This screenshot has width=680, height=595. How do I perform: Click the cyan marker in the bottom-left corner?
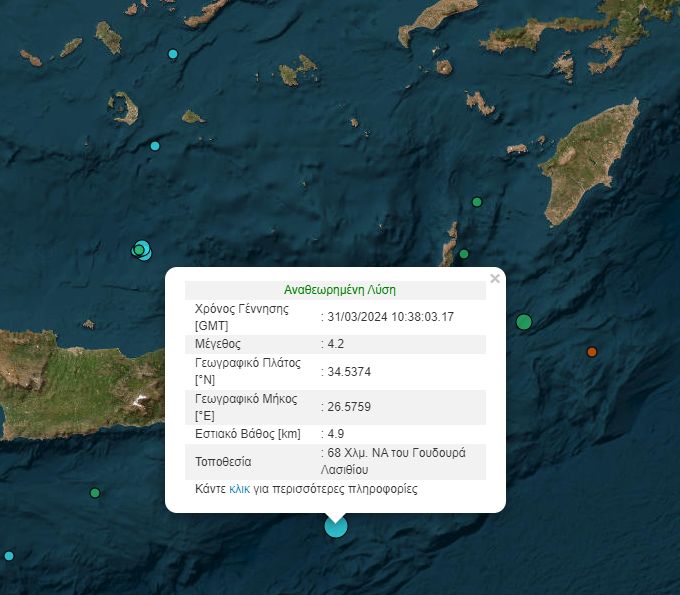tap(9, 556)
